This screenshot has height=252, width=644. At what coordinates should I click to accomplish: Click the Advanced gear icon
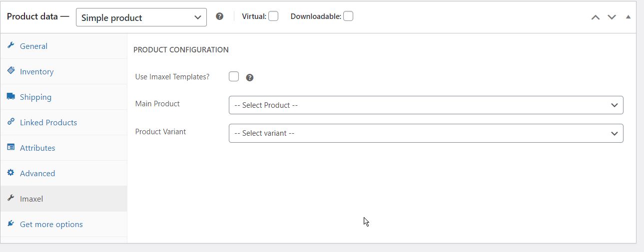[x=11, y=173]
